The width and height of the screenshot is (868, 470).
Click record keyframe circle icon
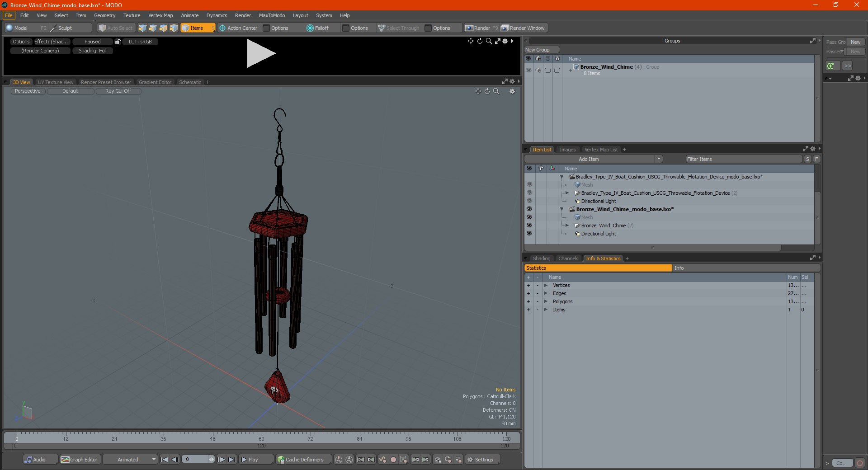point(393,460)
